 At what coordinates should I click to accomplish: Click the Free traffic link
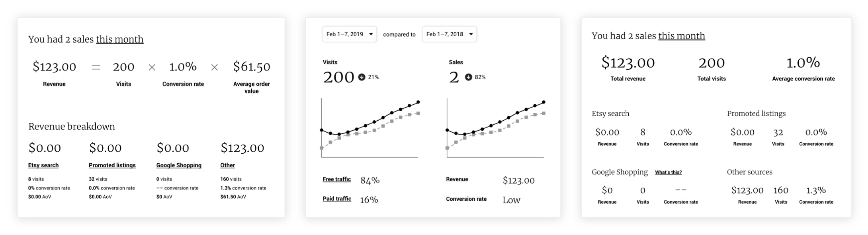(x=337, y=179)
